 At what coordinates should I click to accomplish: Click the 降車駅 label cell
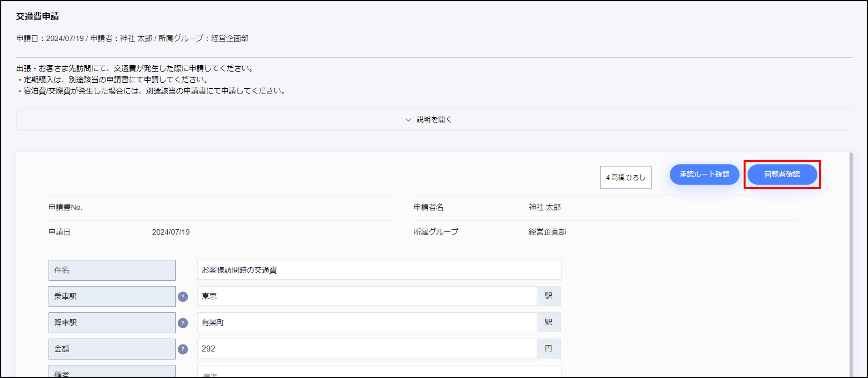pyautogui.click(x=112, y=323)
